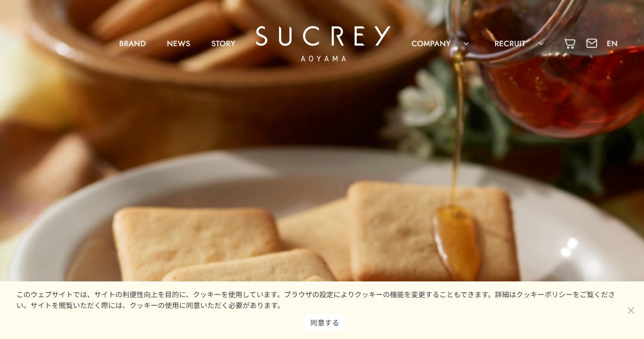Open the BRAND menu item

click(132, 43)
